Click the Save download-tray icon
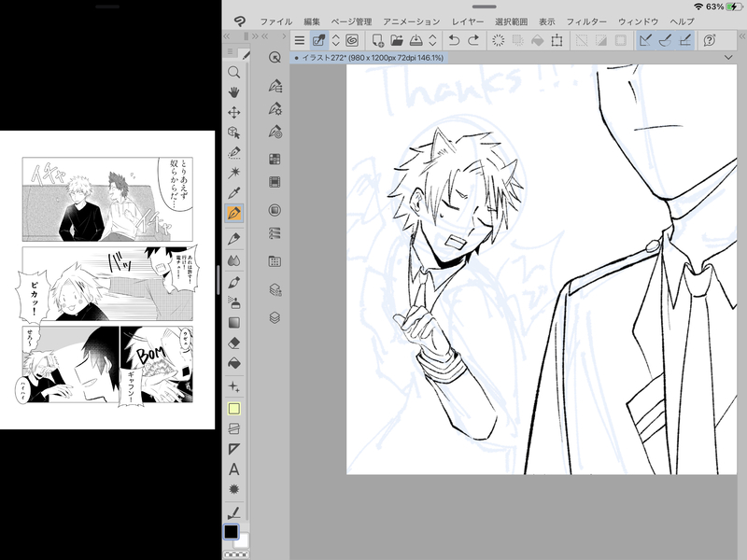 [x=416, y=40]
